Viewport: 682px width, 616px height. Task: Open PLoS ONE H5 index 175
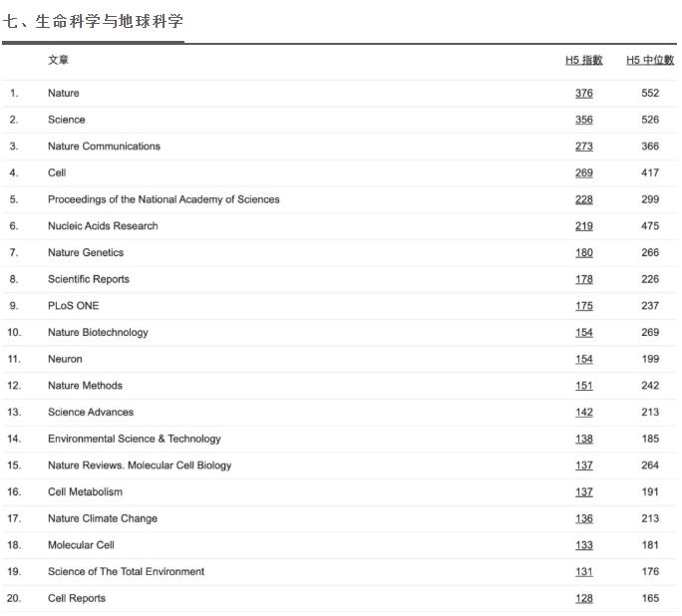pyautogui.click(x=583, y=306)
